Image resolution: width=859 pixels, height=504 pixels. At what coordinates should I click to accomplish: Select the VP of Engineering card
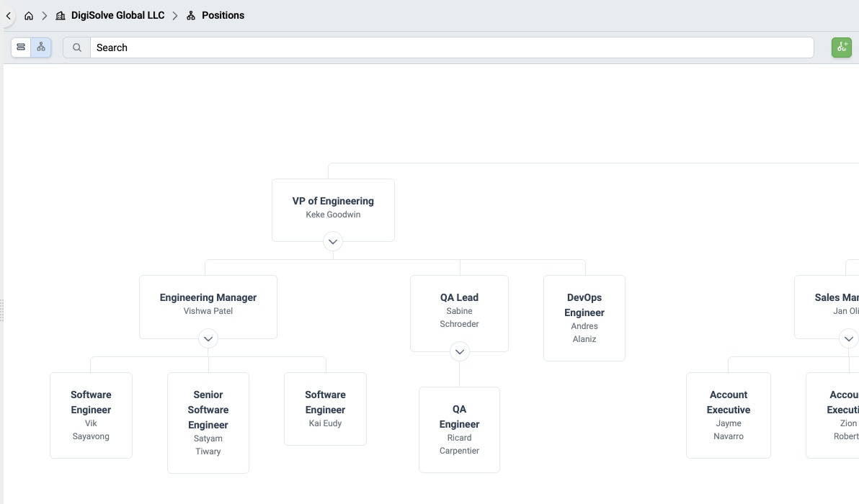(333, 210)
